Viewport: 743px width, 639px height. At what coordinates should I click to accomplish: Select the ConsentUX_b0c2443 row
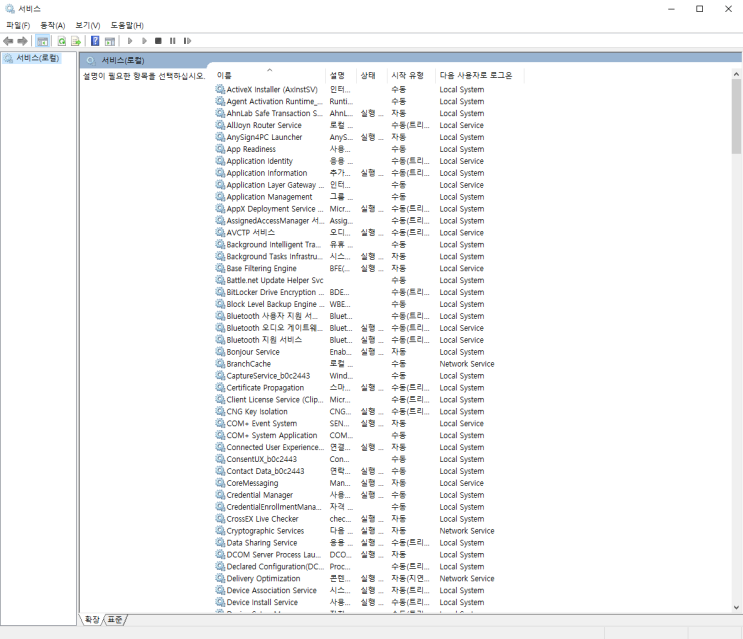click(369, 459)
